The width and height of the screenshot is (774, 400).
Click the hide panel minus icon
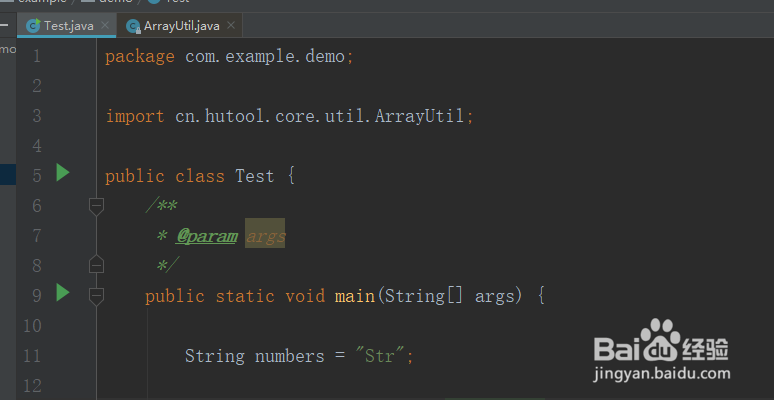click(x=4, y=24)
